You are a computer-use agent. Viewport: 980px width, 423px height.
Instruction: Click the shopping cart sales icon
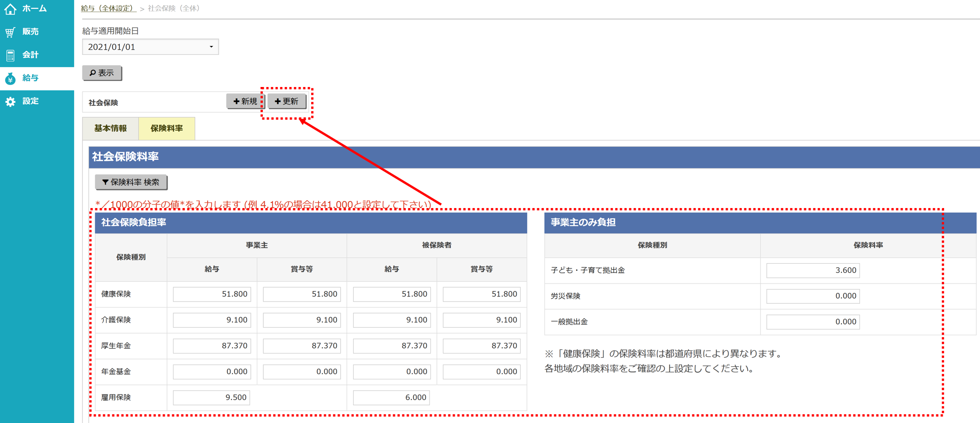10,32
